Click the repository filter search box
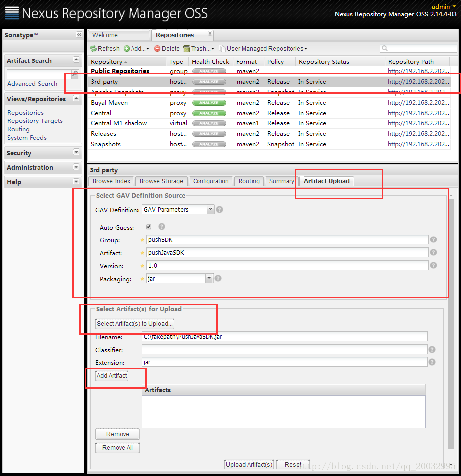This screenshot has height=476, width=461. point(418,48)
